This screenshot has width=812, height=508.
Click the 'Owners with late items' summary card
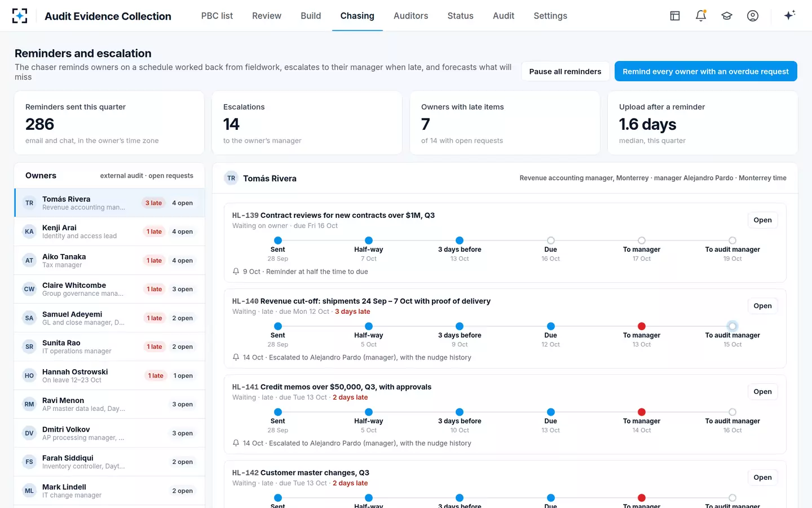[505, 123]
